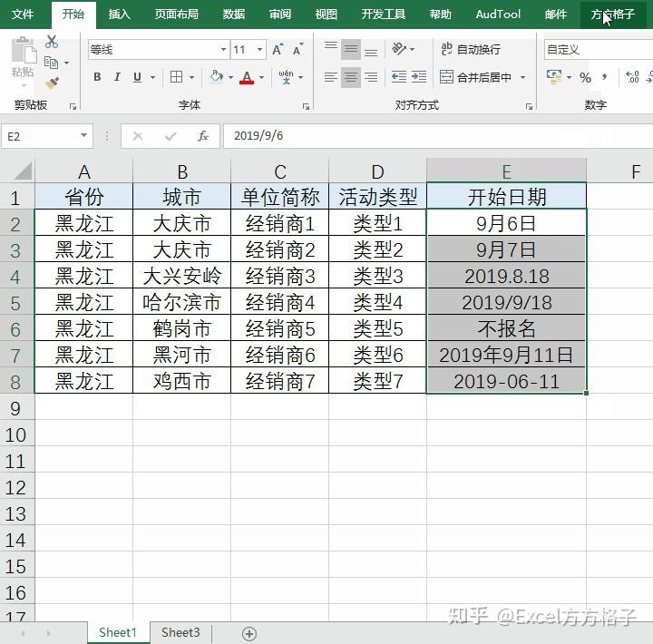Click 合并后居中 merge and center

point(475,77)
